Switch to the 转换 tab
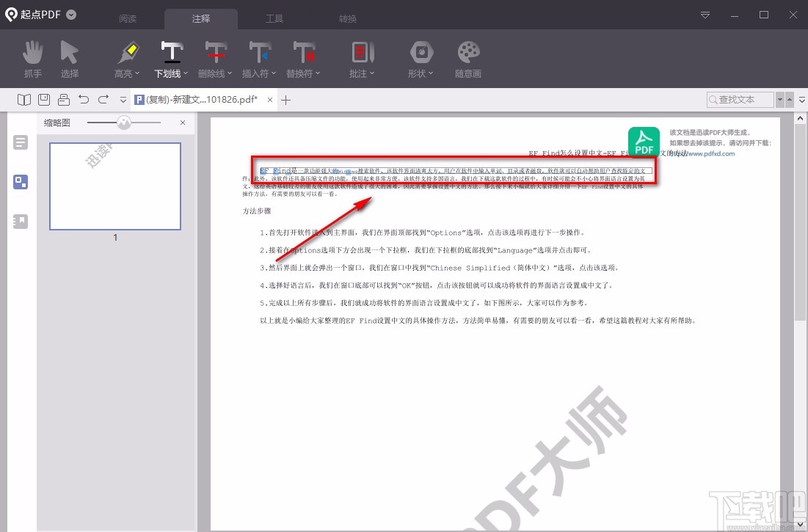Image resolution: width=808 pixels, height=532 pixels. click(348, 19)
